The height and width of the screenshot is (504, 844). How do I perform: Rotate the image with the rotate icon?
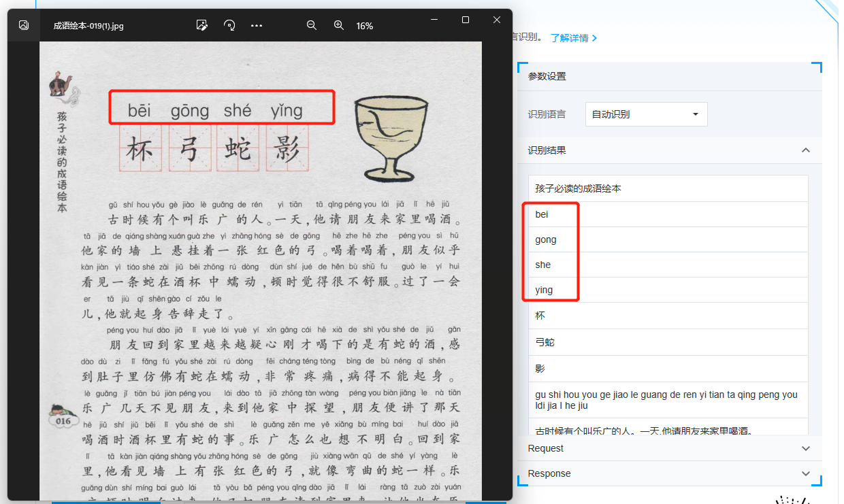click(x=229, y=25)
